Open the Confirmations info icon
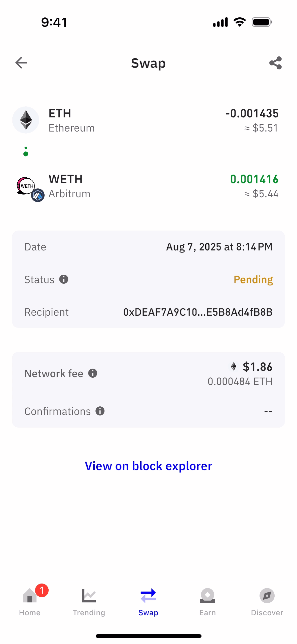Image resolution: width=297 pixels, height=644 pixels. click(x=100, y=411)
